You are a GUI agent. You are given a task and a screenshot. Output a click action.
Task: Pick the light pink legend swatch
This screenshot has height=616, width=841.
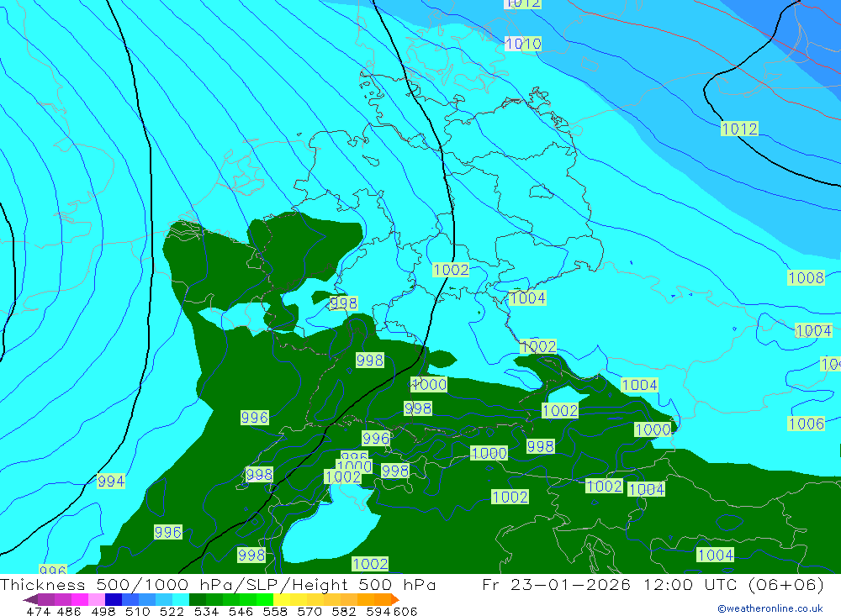(x=97, y=599)
